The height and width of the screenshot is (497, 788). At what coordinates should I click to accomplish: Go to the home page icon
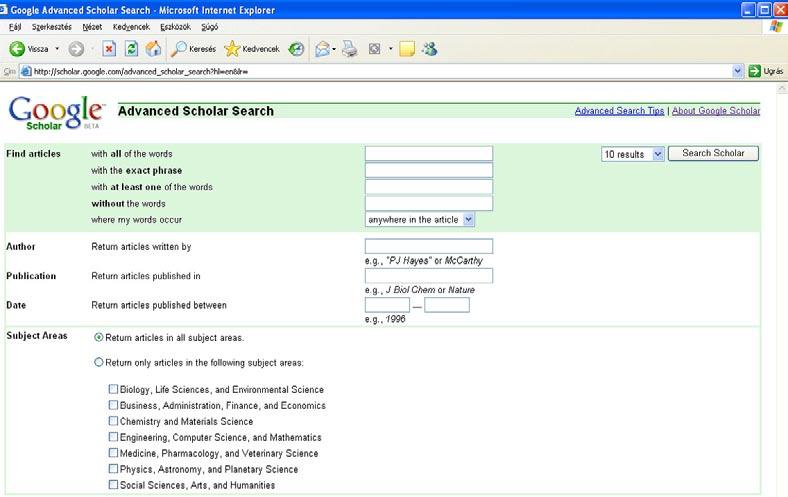tap(153, 49)
